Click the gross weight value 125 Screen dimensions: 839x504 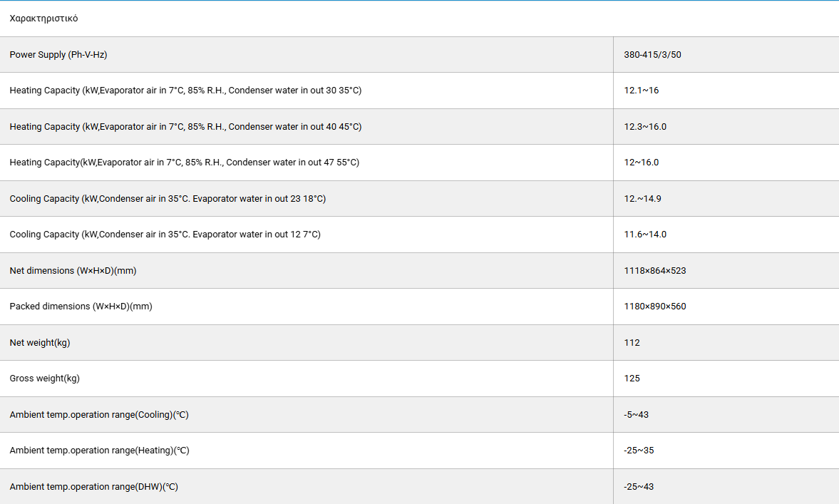point(632,379)
